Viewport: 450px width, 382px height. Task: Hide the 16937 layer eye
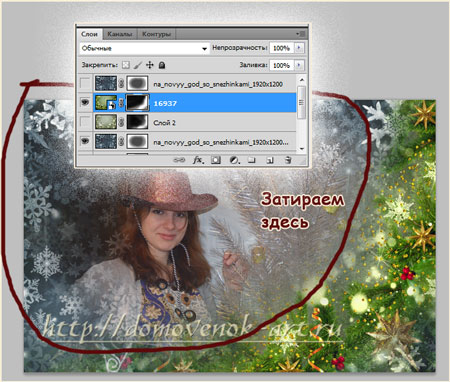coord(85,103)
